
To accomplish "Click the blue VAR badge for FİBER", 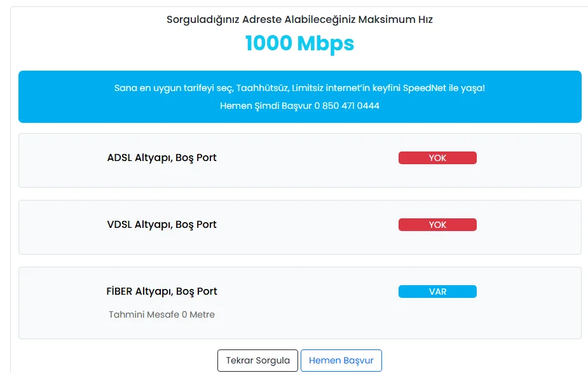I will click(437, 292).
